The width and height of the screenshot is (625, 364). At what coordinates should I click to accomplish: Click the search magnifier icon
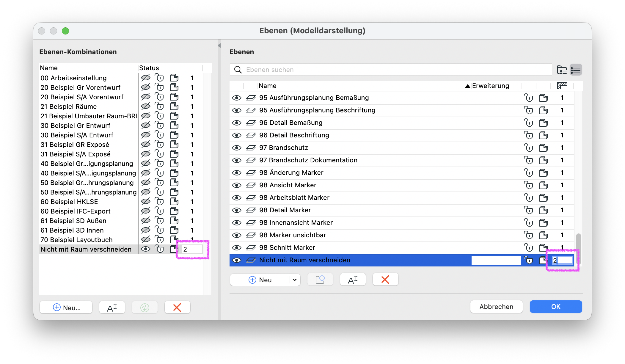[x=238, y=70]
